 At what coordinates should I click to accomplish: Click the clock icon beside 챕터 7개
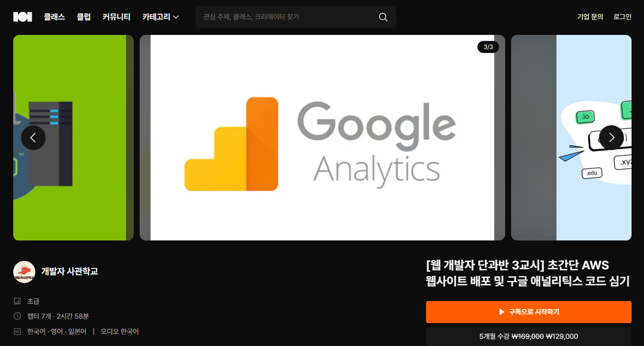click(17, 316)
